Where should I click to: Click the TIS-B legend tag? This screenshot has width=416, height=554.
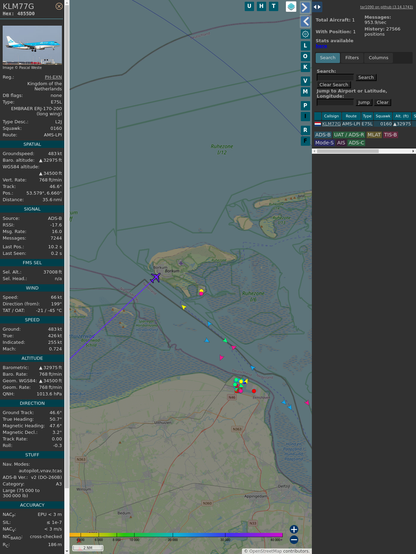pos(391,135)
